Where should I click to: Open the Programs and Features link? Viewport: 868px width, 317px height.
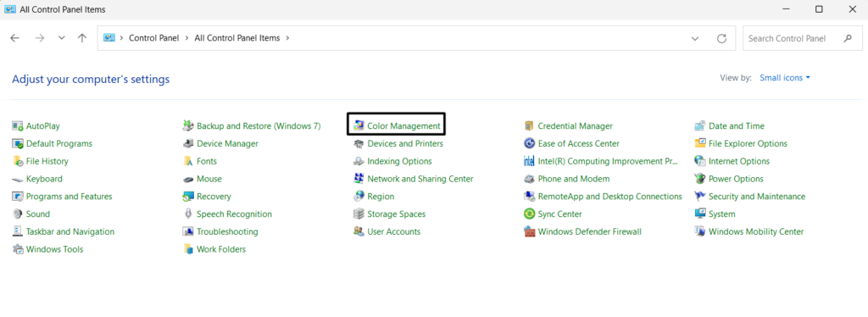[70, 197]
